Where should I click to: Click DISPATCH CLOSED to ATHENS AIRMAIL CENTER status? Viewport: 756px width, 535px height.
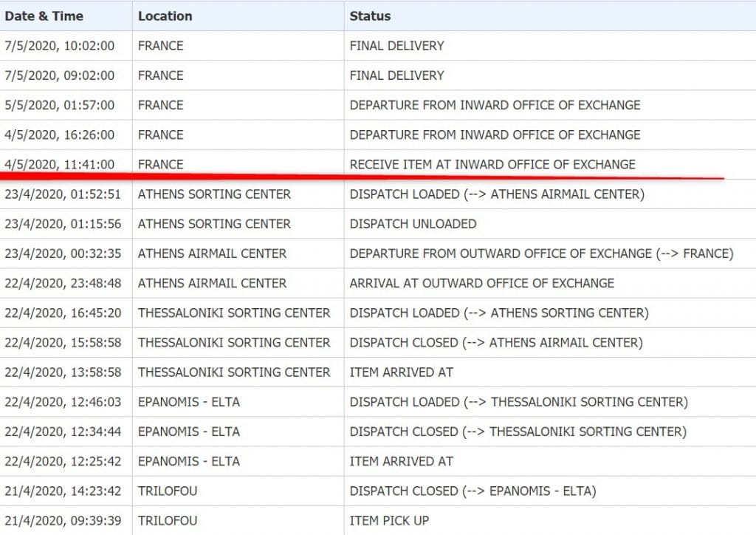pyautogui.click(x=495, y=342)
